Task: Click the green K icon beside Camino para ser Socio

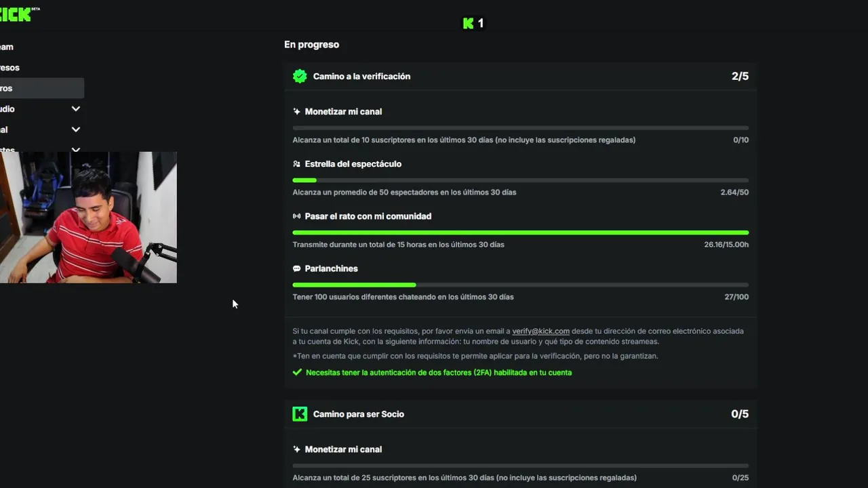Action: pos(300,414)
